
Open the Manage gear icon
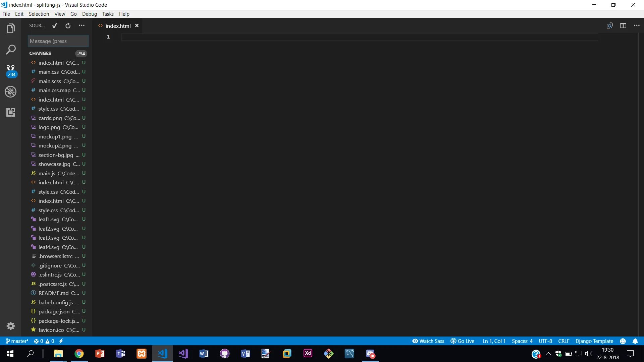point(11,326)
